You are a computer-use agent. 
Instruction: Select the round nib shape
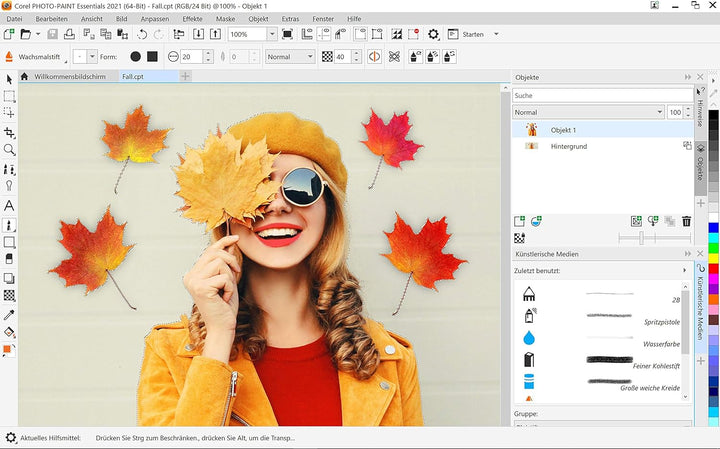tap(135, 56)
